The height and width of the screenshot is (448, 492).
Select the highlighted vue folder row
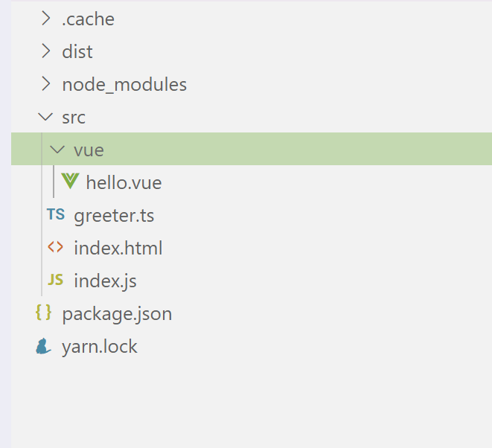pos(252,149)
